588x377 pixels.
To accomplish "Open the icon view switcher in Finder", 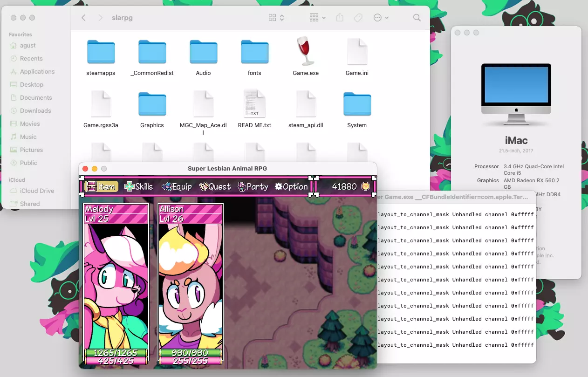I will 276,18.
